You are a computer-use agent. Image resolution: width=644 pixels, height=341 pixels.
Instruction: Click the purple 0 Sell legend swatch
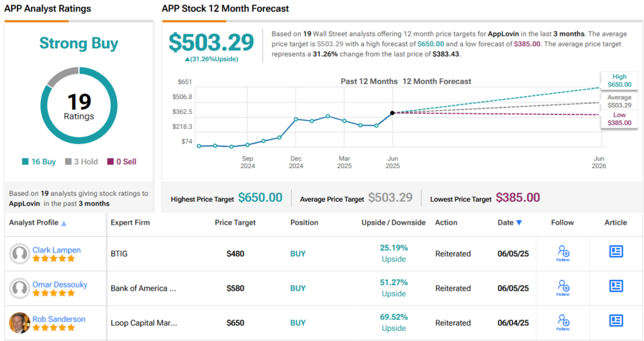[x=110, y=162]
